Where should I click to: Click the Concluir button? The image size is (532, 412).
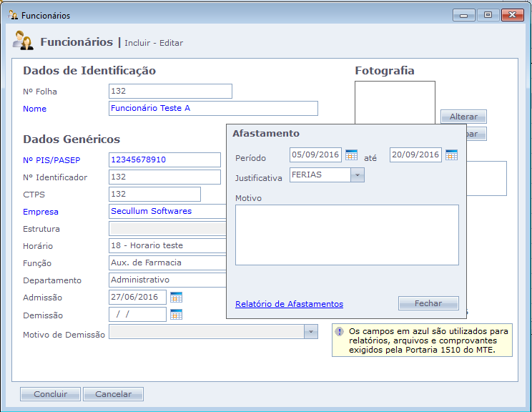(x=50, y=394)
